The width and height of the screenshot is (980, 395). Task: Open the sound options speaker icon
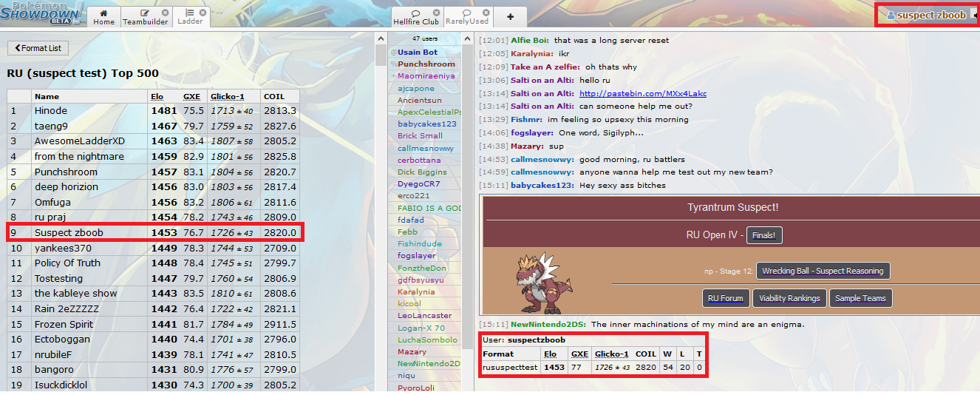coord(976,15)
